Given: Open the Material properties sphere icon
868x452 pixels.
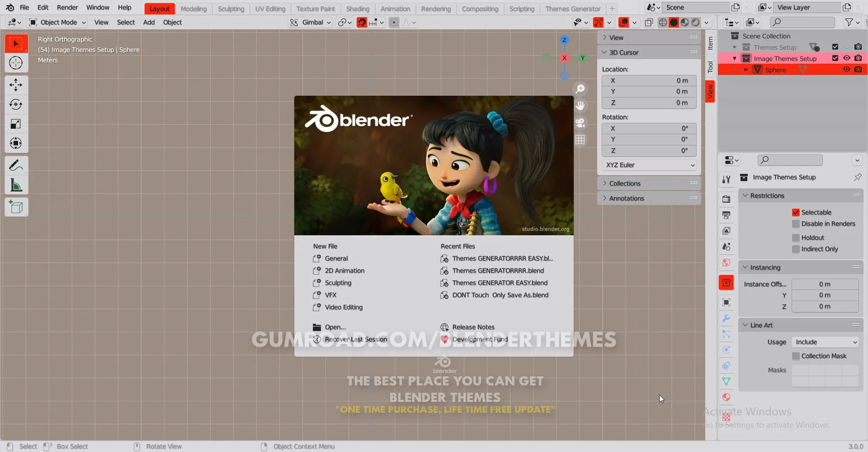Looking at the screenshot, I should 726,397.
